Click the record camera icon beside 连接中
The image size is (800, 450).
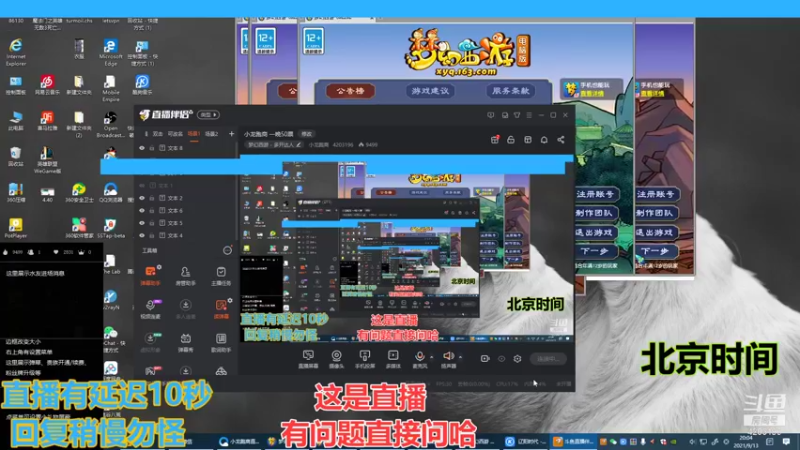click(x=485, y=359)
